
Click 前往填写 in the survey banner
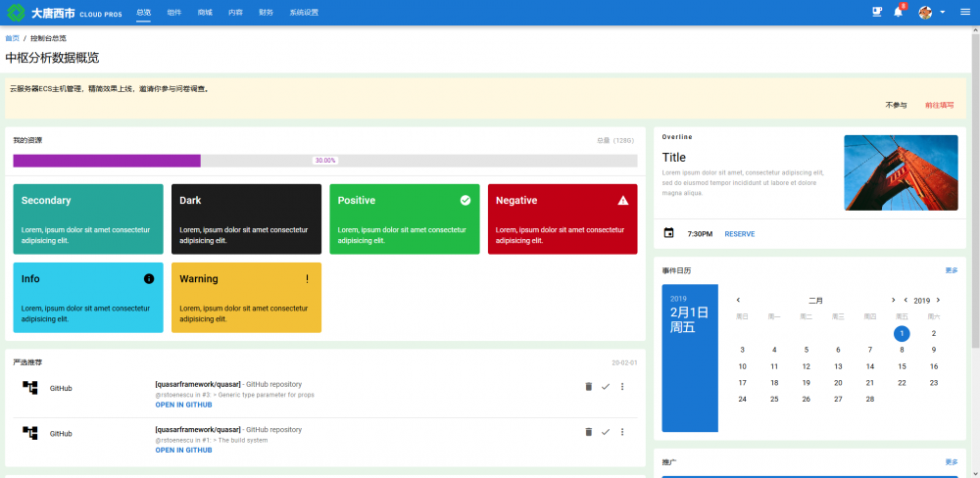click(940, 106)
